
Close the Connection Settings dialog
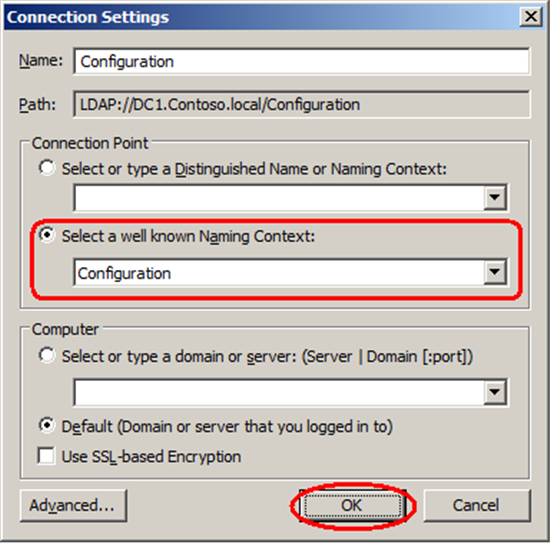point(531,16)
